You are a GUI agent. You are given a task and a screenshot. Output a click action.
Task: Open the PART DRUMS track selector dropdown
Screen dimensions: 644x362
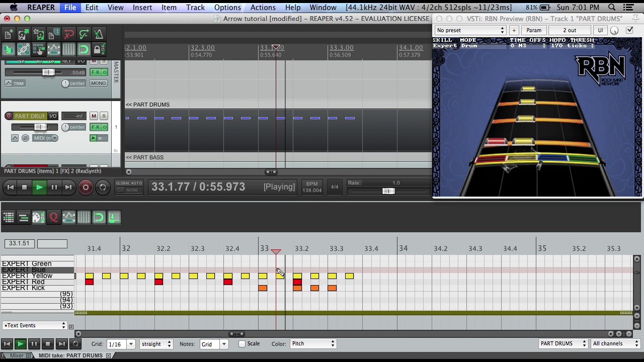click(x=563, y=344)
